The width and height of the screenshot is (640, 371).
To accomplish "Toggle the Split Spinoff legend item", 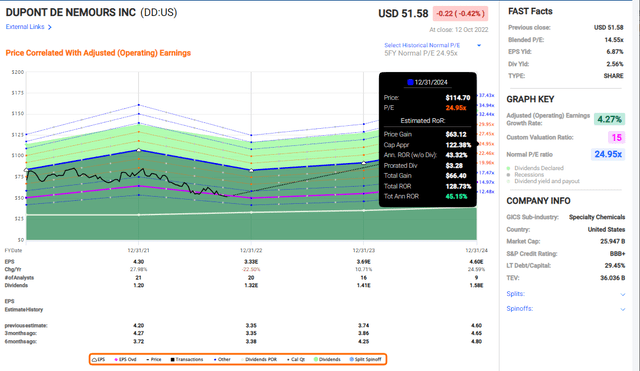I will point(365,360).
